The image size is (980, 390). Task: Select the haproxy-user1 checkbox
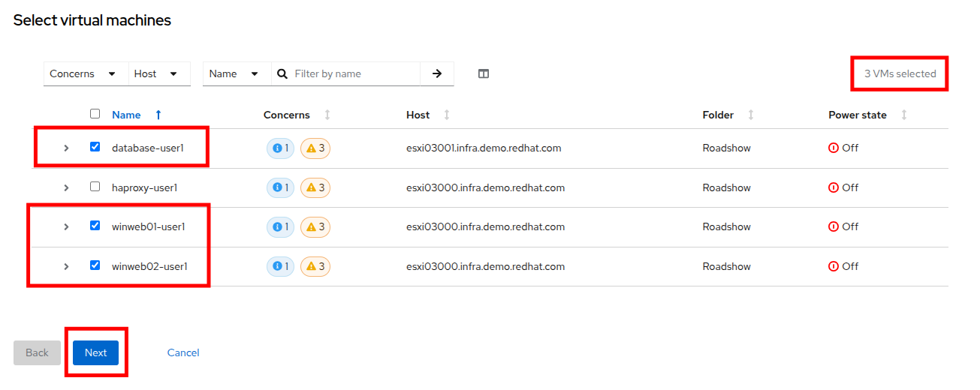[x=95, y=187]
